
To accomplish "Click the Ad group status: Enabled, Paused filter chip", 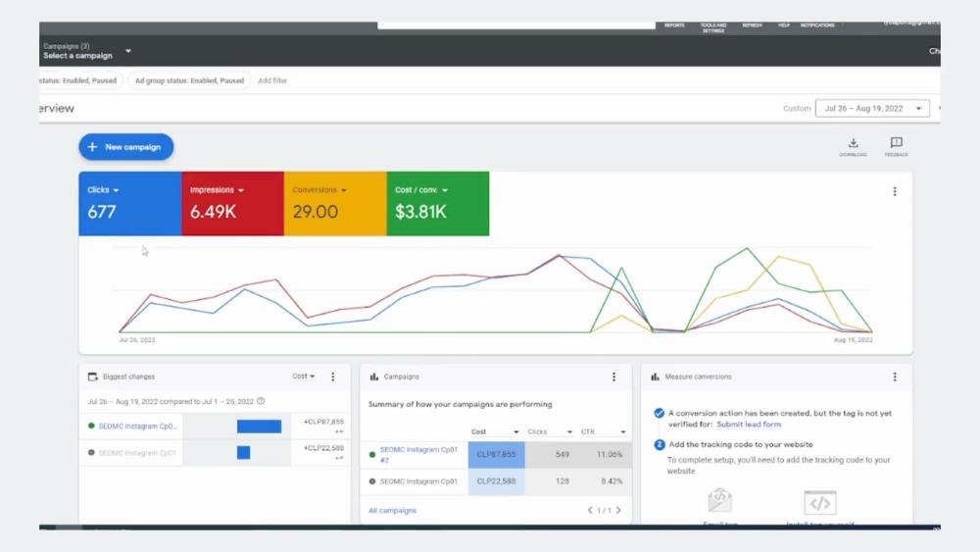I will click(189, 80).
